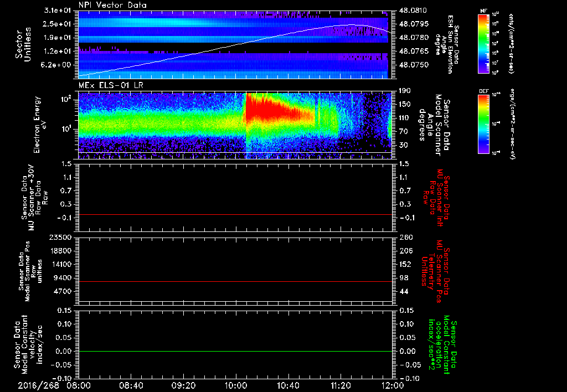
Task: Click the "08:40" time axis label
Action: 131,386
